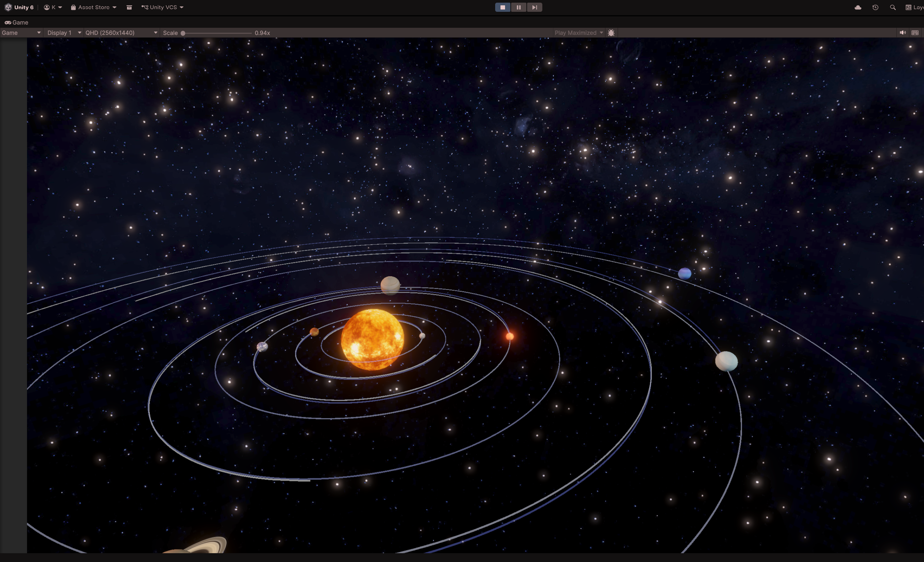The height and width of the screenshot is (562, 924).
Task: Mute game audio speaker toggle
Action: [x=902, y=33]
